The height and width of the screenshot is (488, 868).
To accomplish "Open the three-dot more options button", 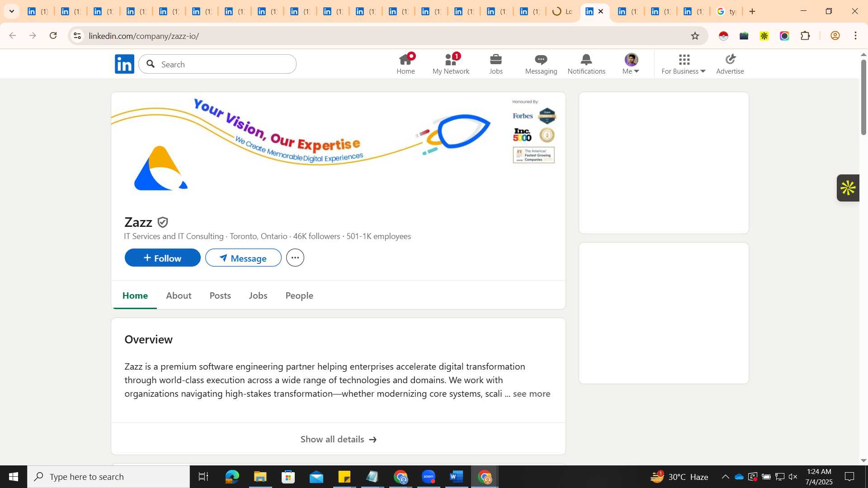I will click(295, 258).
